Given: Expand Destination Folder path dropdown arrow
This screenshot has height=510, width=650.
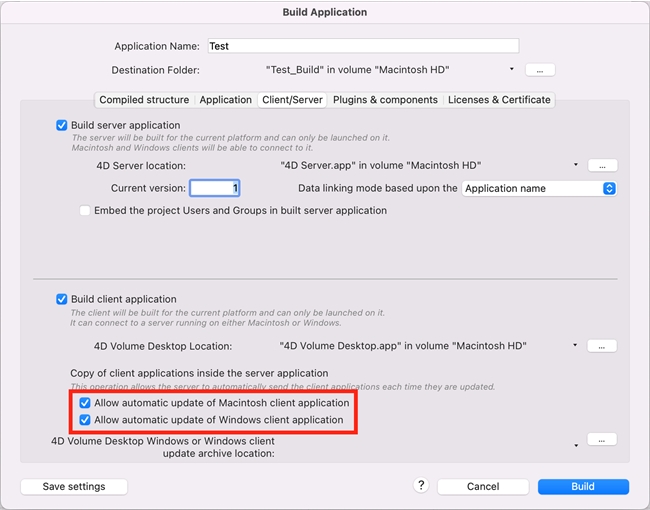Looking at the screenshot, I should [512, 70].
